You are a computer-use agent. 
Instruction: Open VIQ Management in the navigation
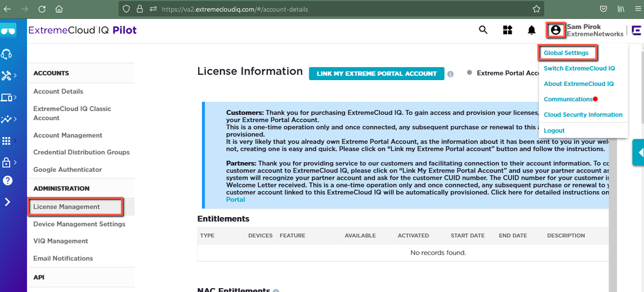61,241
